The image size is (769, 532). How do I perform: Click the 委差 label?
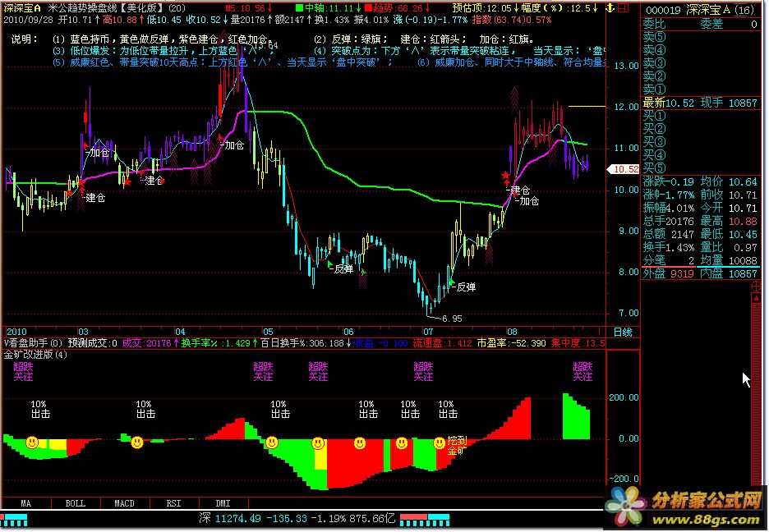(711, 24)
